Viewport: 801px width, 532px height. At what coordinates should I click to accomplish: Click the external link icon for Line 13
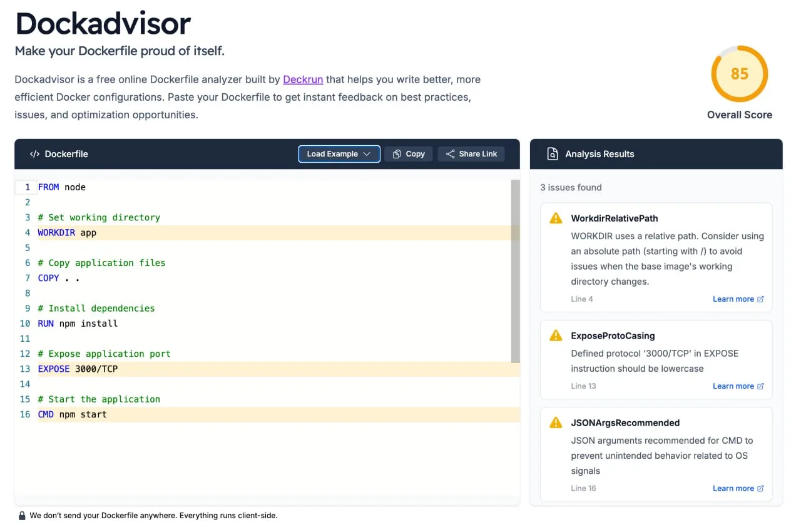pyautogui.click(x=761, y=386)
